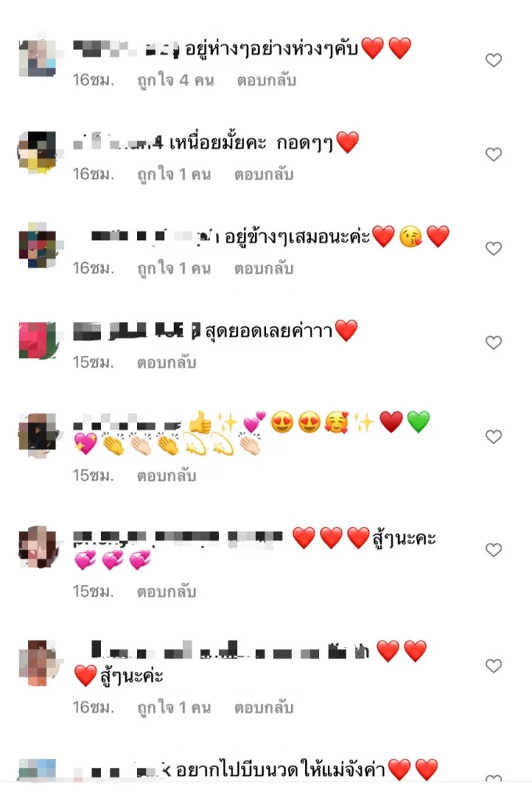Image resolution: width=532 pixels, height=801 pixels.
Task: Tap ตอบกลับ under 'สู้ๆนะคะ' 15ชม. comment
Action: (167, 591)
